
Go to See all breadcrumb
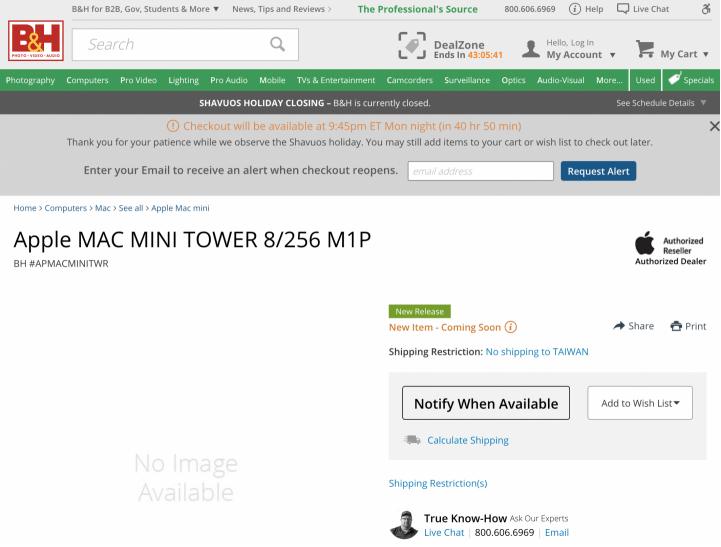point(131,208)
